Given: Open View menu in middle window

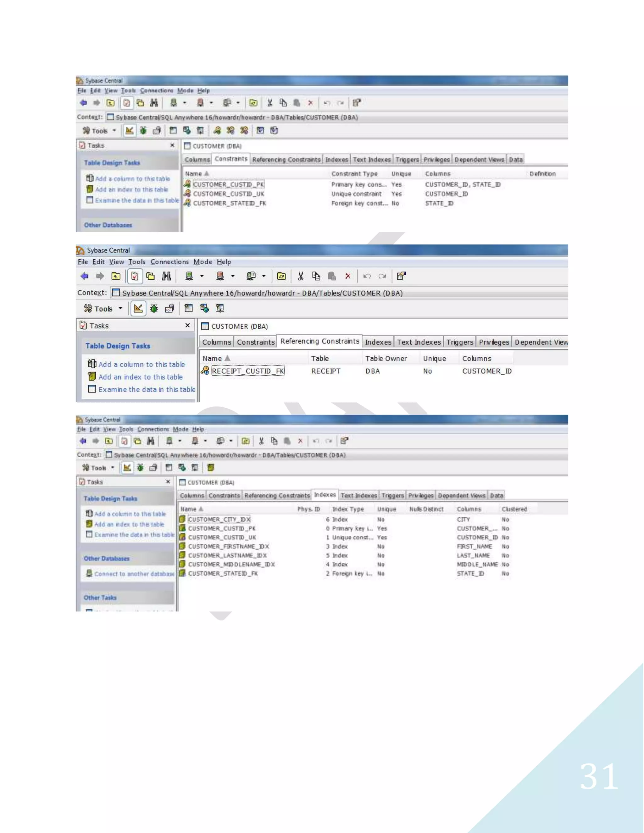Looking at the screenshot, I should point(116,262).
